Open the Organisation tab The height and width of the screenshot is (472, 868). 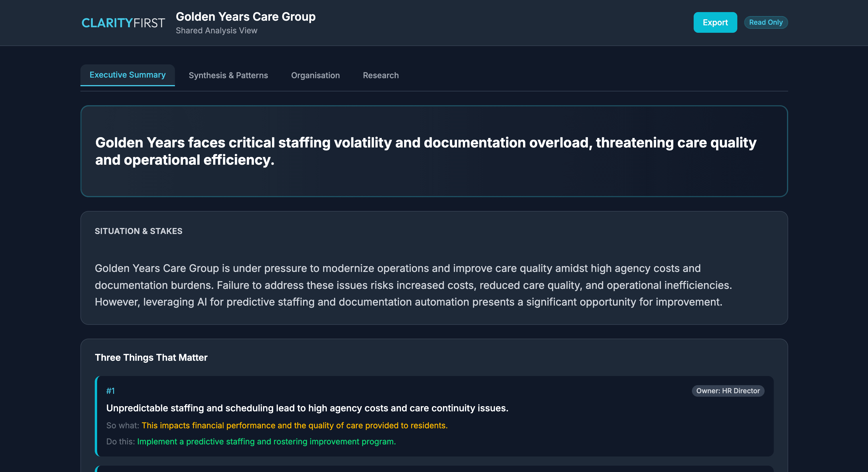[315, 75]
